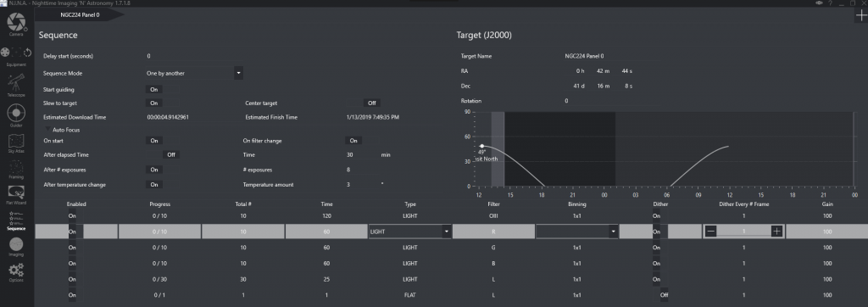This screenshot has width=868, height=307.
Task: Open the Sequence section in sidebar
Action: tap(16, 220)
